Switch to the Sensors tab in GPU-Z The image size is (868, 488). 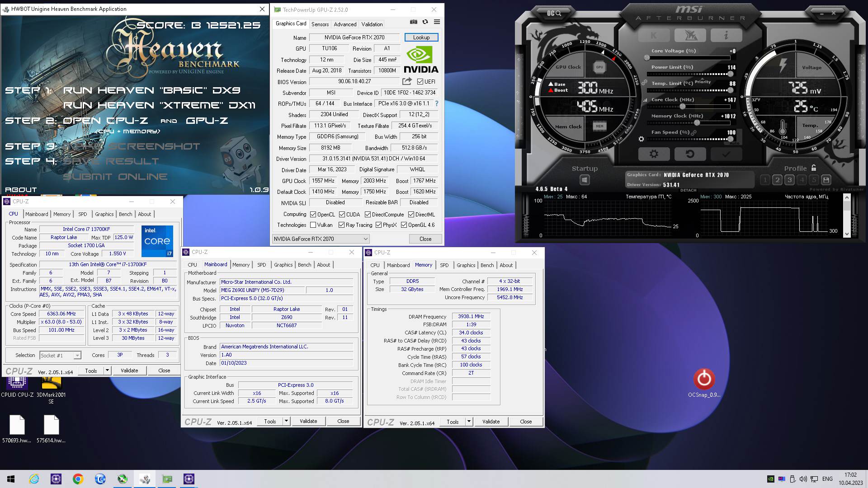[320, 24]
